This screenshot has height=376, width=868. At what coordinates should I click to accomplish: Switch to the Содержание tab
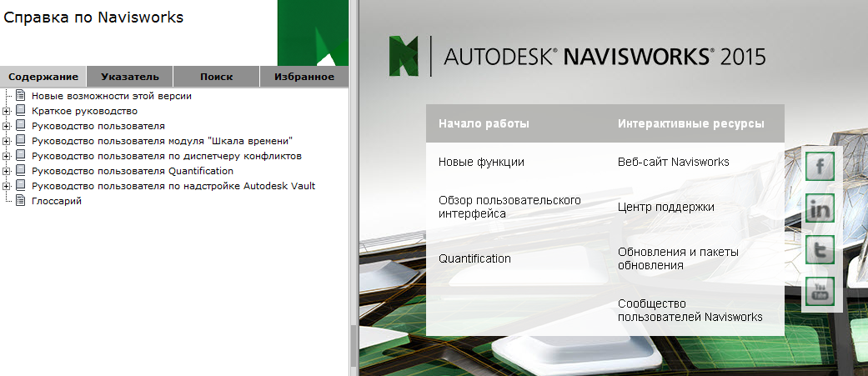pos(43,77)
